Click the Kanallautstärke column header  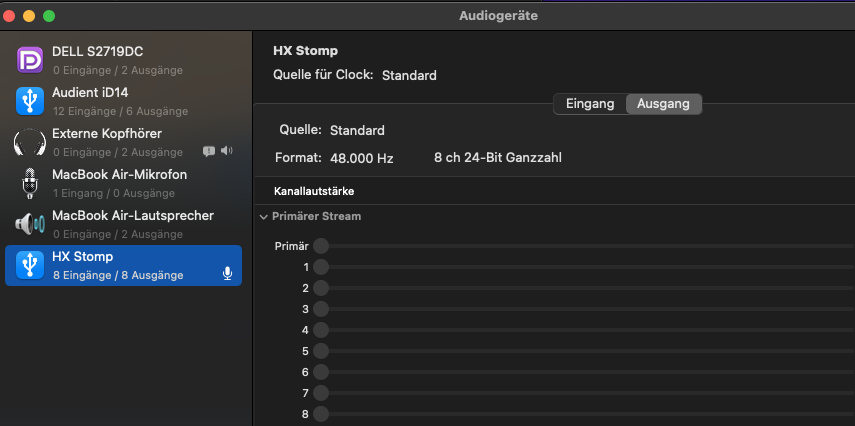314,191
